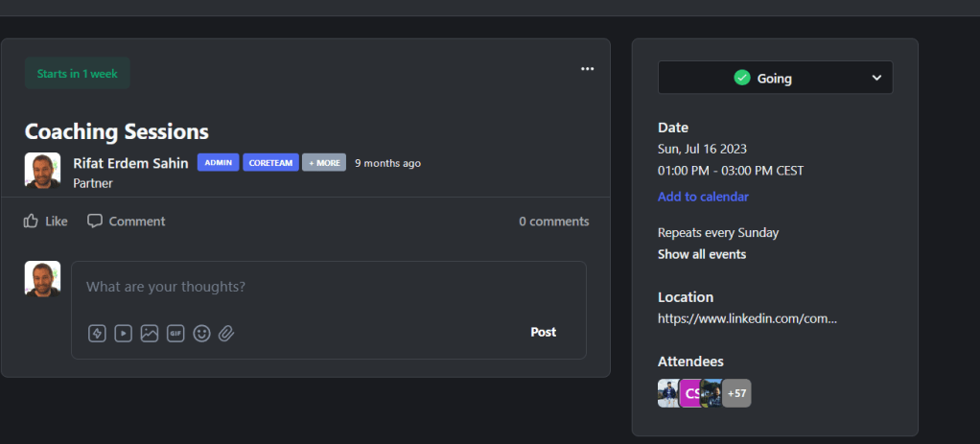Like the Coaching Sessions post
Screen dimensions: 980x444
tap(46, 221)
